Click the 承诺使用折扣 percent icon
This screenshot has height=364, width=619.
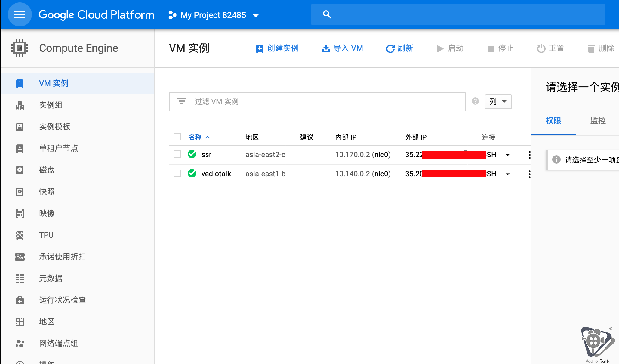point(20,257)
